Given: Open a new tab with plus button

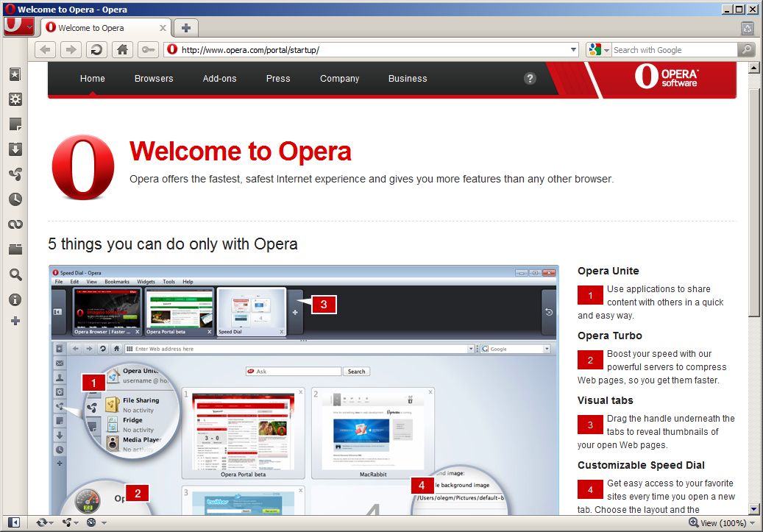Looking at the screenshot, I should [185, 28].
